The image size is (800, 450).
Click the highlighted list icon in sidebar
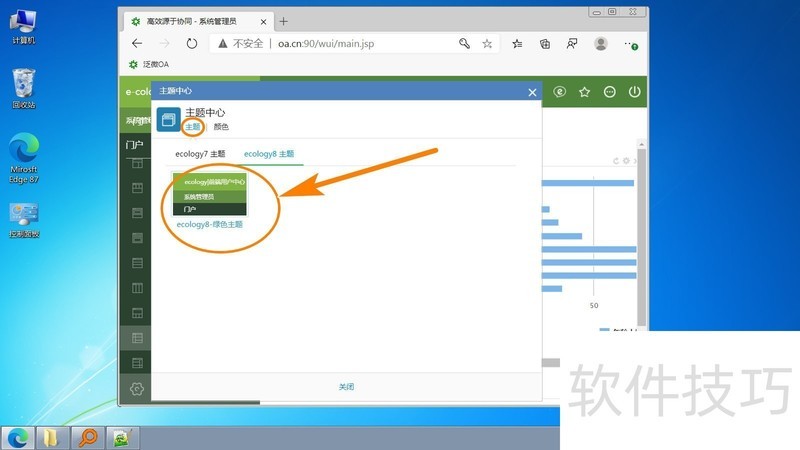(137, 338)
